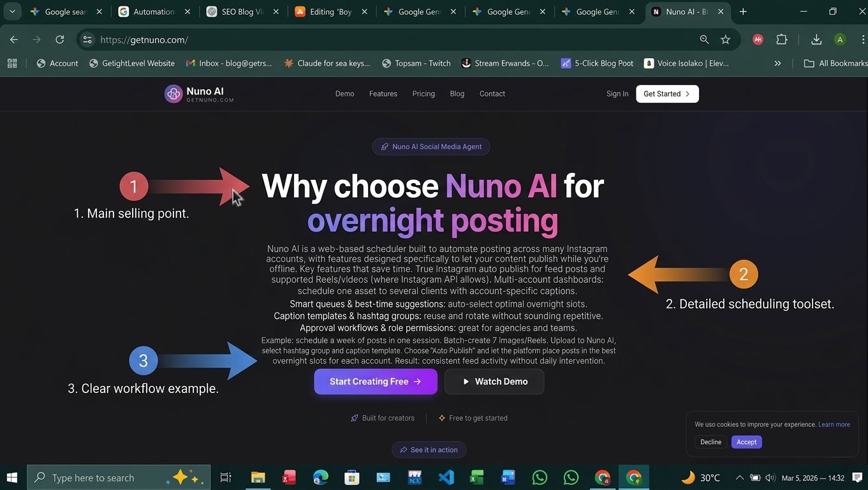The width and height of the screenshot is (868, 490).
Task: Reload the page with the refresh icon
Action: [x=59, y=40]
